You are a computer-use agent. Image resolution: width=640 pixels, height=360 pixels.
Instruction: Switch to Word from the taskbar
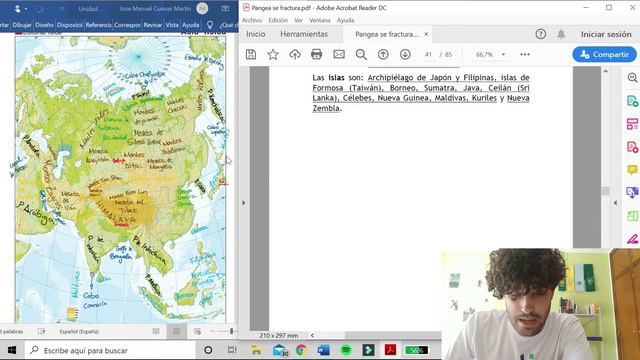coord(324,350)
